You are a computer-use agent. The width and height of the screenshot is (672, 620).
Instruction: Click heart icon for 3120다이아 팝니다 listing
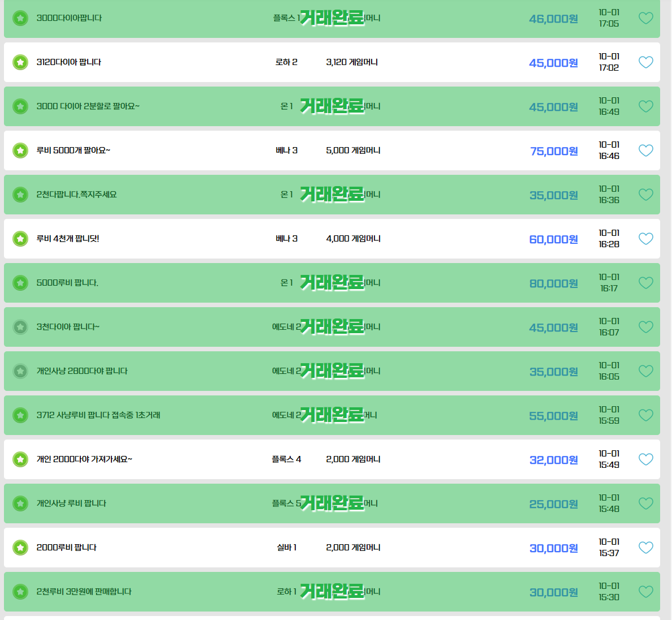point(645,62)
